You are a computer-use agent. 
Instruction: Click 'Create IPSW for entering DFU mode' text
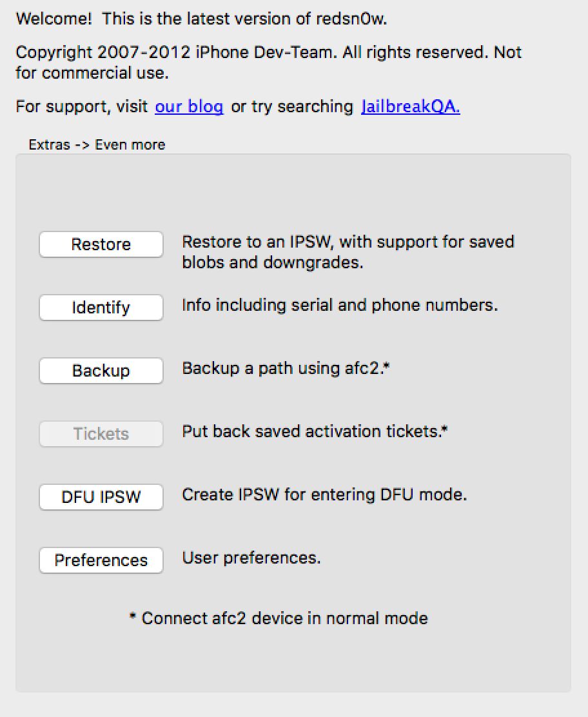324,495
